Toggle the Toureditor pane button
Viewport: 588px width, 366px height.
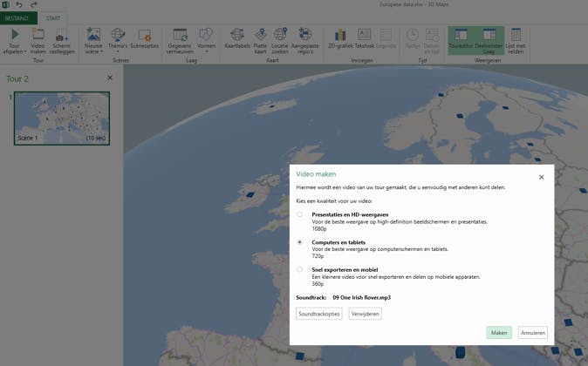click(461, 40)
